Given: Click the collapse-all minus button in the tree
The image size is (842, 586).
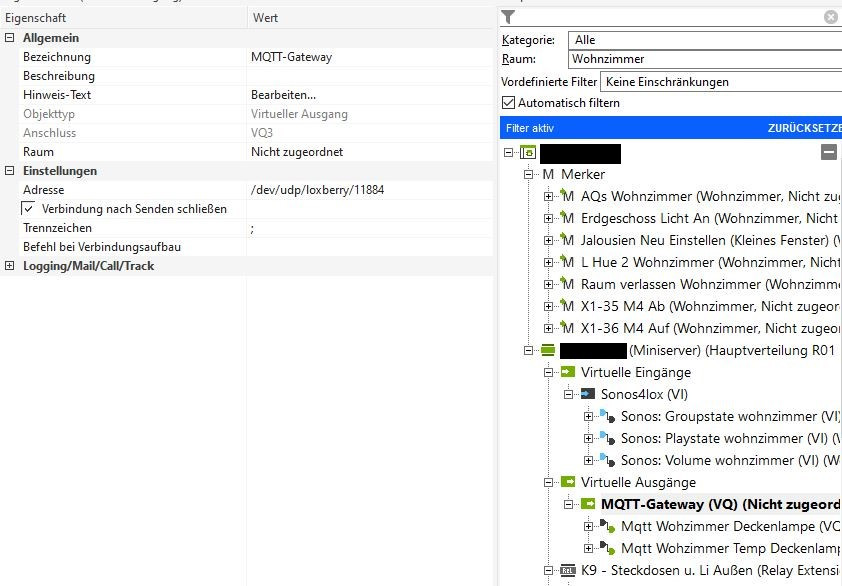Looking at the screenshot, I should click(x=829, y=152).
